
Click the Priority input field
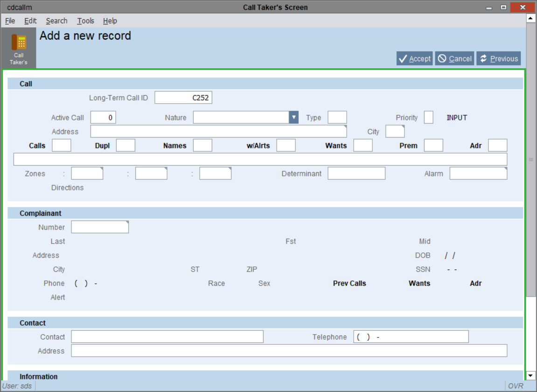tap(428, 118)
